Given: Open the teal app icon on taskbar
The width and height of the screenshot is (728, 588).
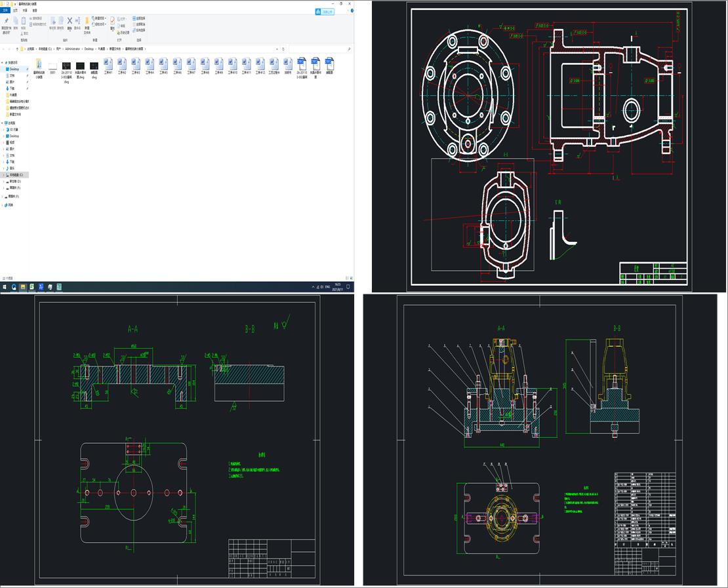Looking at the screenshot, I should tap(59, 287).
